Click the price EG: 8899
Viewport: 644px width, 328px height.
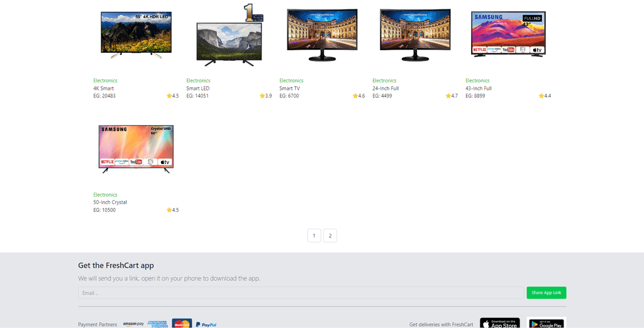(475, 96)
